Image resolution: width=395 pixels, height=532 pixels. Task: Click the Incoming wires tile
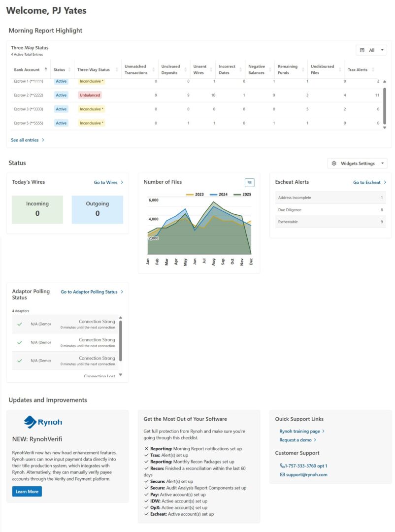click(x=37, y=209)
